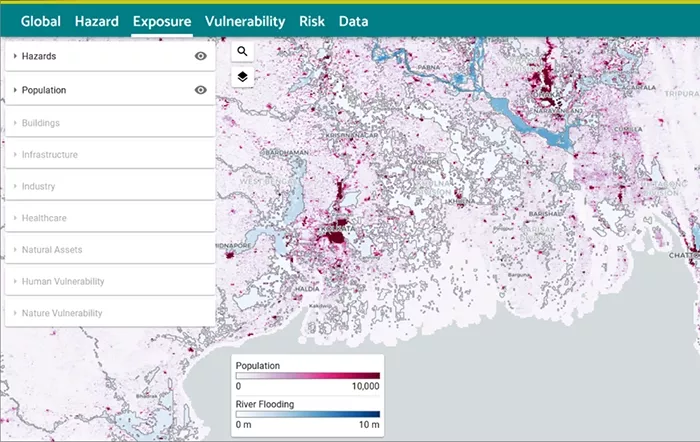Click the River Flooding legend gradient
This screenshot has width=700, height=442.
click(308, 414)
